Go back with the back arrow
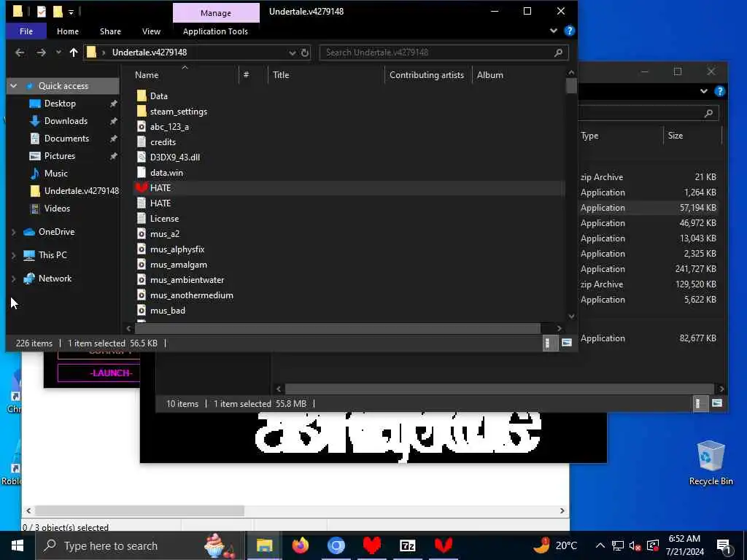Image resolution: width=747 pixels, height=560 pixels. [20, 52]
